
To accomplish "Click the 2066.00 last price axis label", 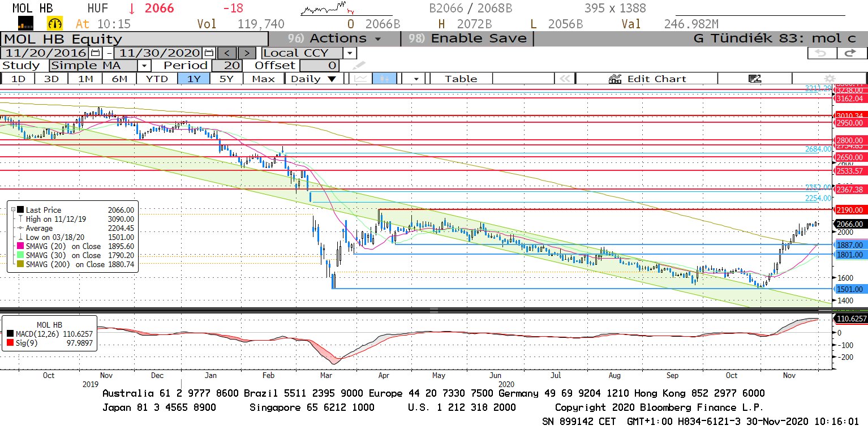I will coord(849,224).
